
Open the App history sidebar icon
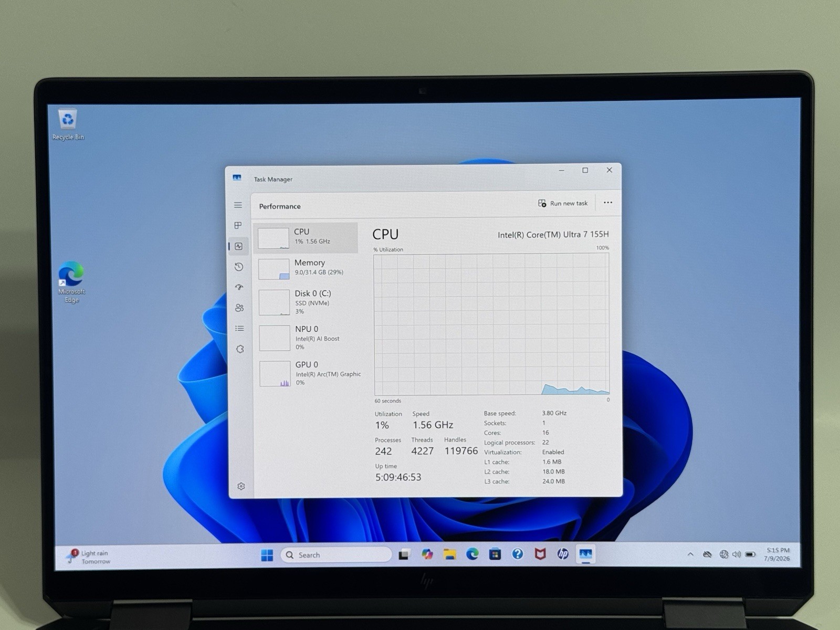coord(239,267)
